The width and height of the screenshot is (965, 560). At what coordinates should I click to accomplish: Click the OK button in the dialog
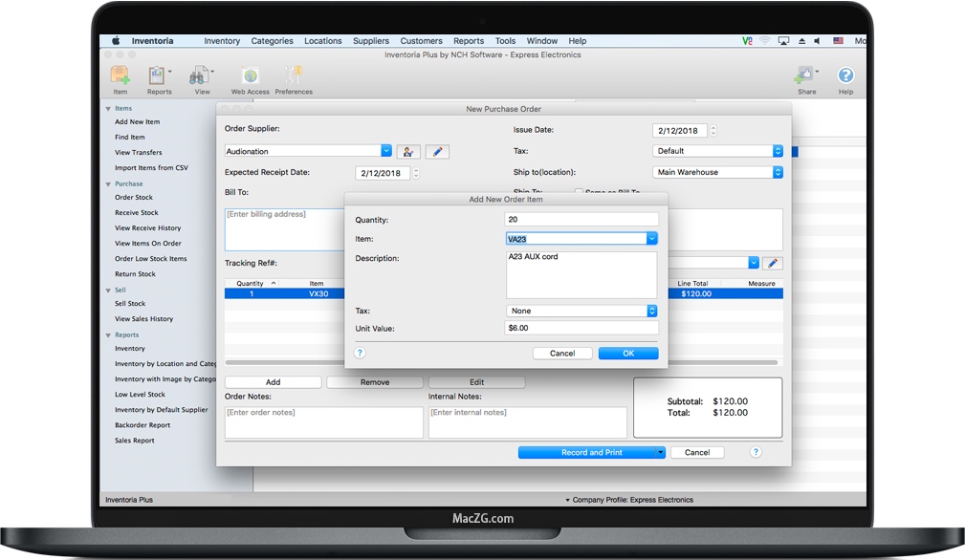coord(627,353)
